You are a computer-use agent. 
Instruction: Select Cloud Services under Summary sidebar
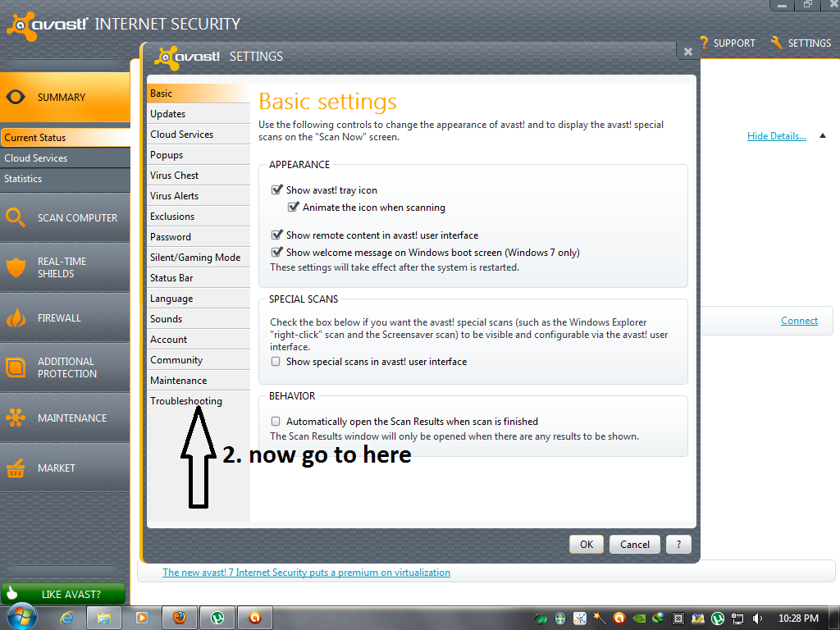point(65,158)
